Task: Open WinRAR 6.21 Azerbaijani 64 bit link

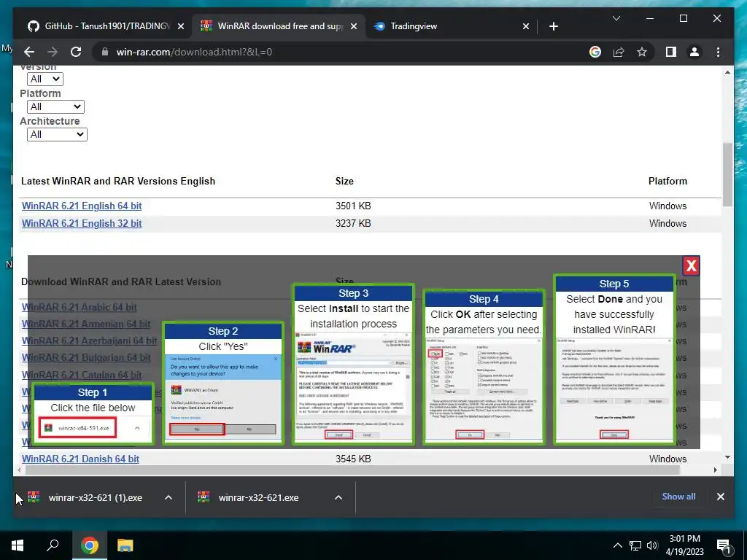Action: coord(89,341)
